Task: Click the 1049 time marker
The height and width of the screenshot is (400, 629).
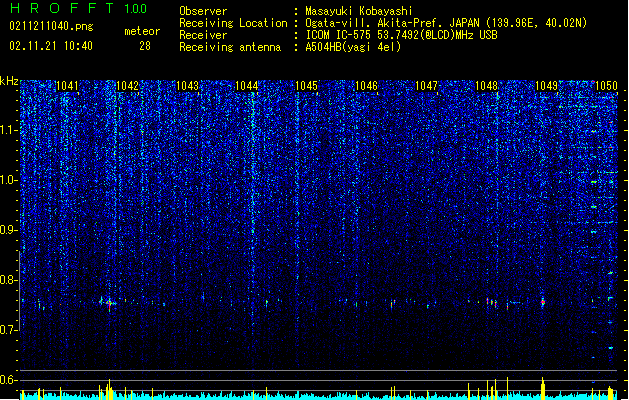Action: tap(547, 86)
